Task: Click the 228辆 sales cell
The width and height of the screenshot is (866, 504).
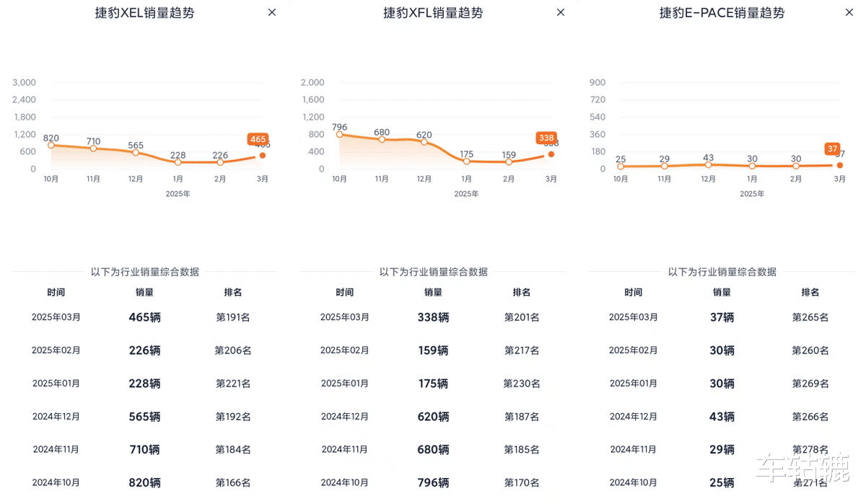Action: [x=144, y=384]
